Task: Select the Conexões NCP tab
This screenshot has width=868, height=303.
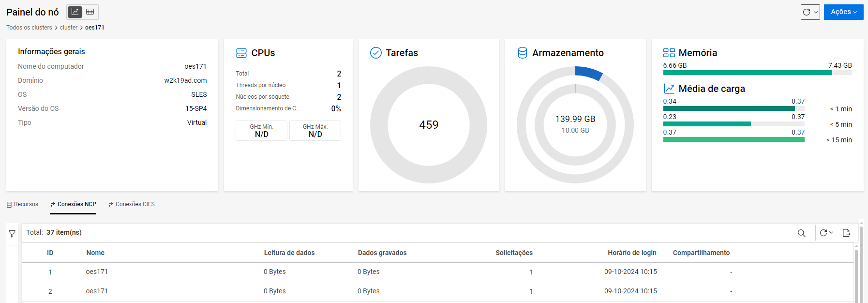Action: (73, 204)
